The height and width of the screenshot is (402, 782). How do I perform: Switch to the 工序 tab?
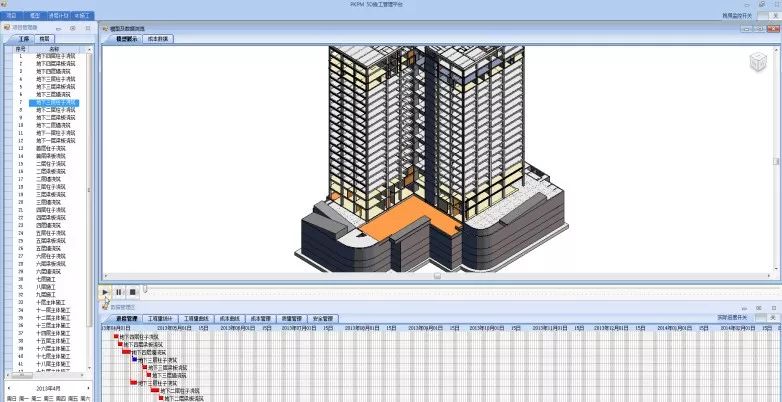click(23, 39)
